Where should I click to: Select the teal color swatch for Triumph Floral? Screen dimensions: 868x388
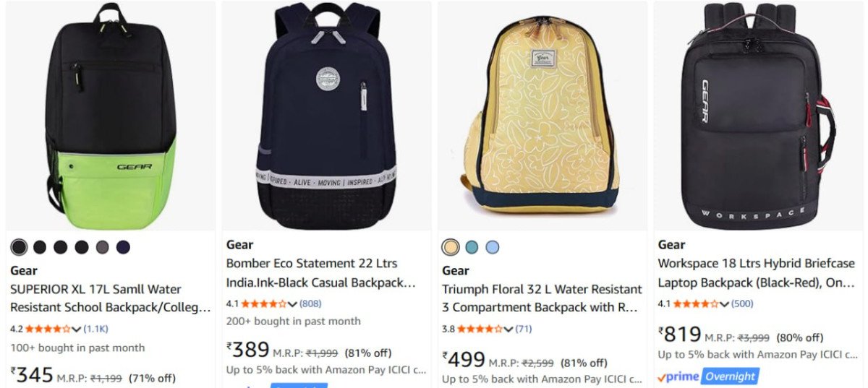point(472,247)
